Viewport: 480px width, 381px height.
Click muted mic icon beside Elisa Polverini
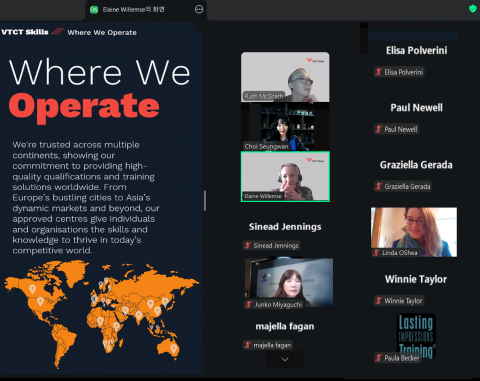pos(379,72)
